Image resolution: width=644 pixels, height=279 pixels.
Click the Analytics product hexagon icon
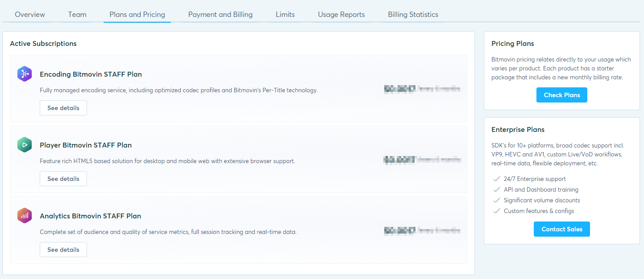pyautogui.click(x=25, y=216)
